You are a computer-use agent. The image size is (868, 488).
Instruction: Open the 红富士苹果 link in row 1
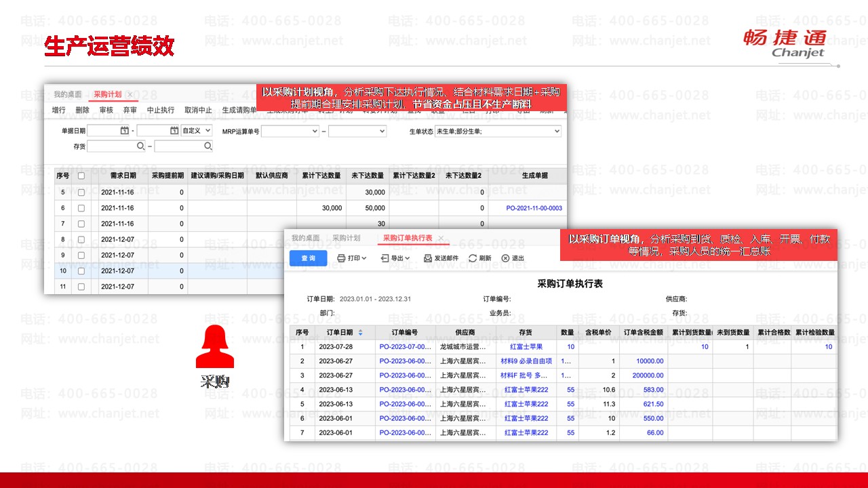click(526, 347)
